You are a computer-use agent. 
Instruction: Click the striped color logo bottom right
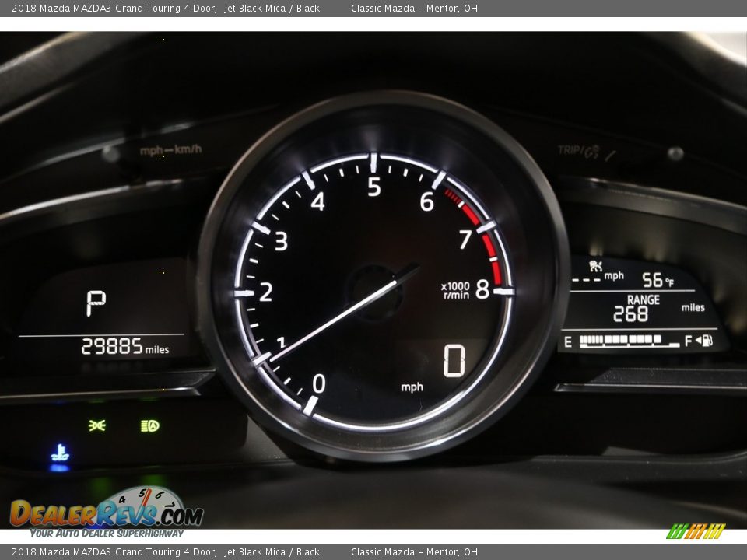point(695,531)
